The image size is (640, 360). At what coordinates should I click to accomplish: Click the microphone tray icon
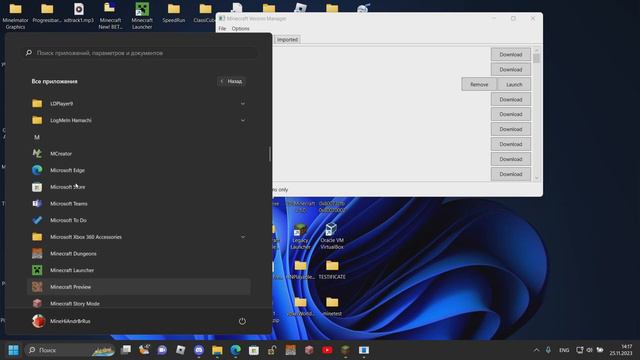[548, 350]
